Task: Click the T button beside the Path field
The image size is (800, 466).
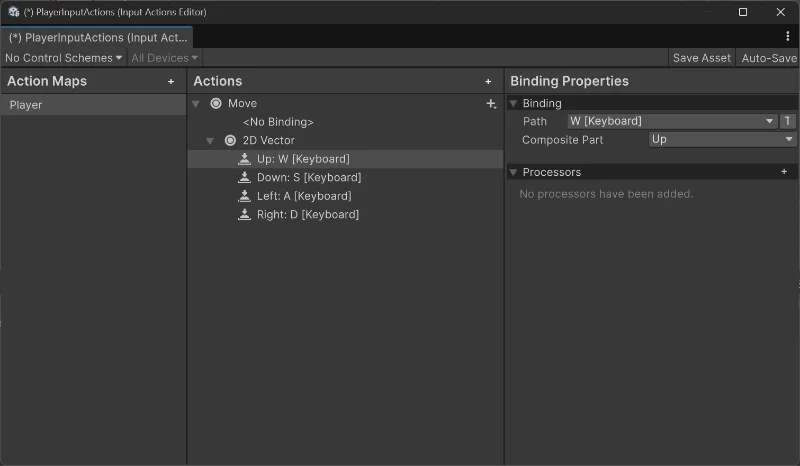Action: click(788, 121)
